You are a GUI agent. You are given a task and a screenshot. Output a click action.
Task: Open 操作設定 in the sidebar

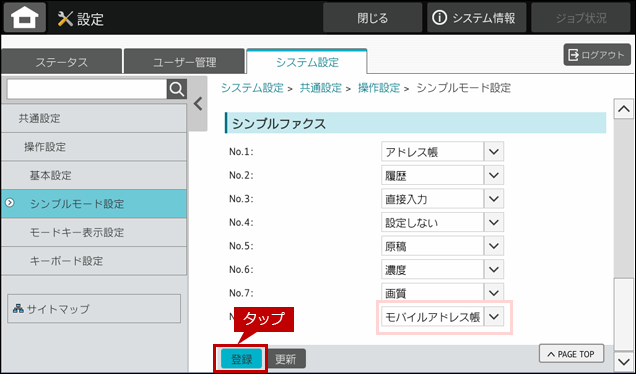[x=94, y=147]
